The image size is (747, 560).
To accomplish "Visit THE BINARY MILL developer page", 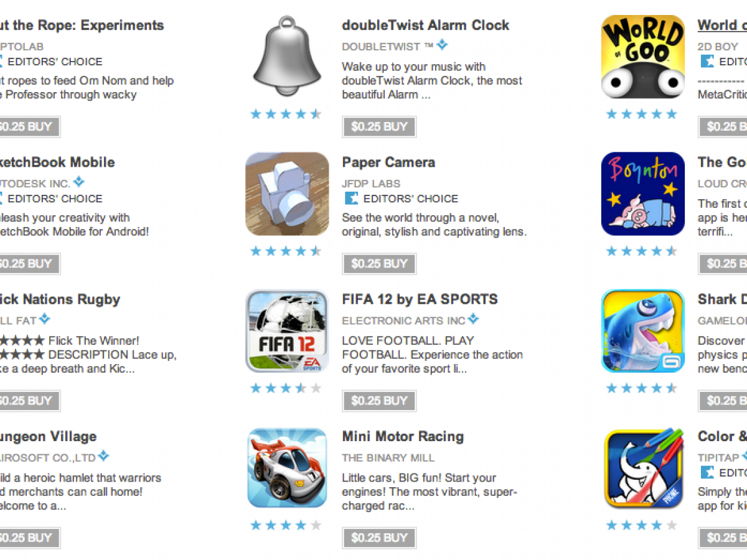I will click(388, 457).
